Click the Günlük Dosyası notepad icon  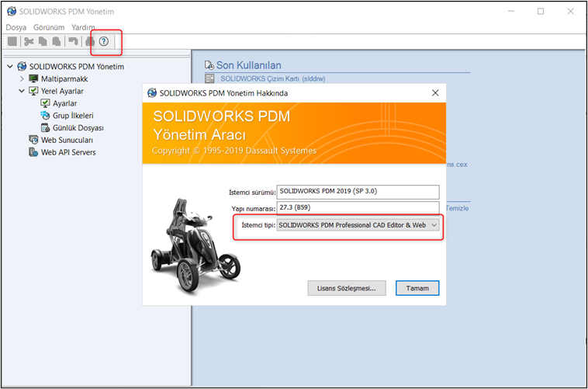click(45, 127)
